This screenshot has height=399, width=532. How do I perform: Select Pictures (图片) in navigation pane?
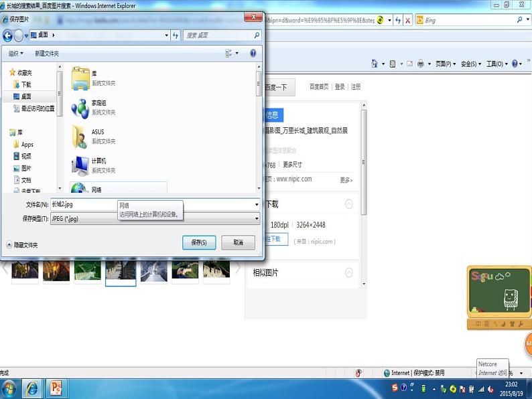[22, 168]
